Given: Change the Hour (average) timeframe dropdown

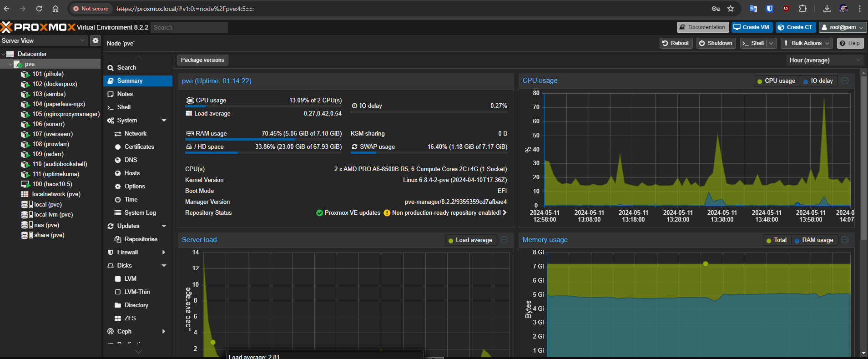Looking at the screenshot, I should pos(825,60).
